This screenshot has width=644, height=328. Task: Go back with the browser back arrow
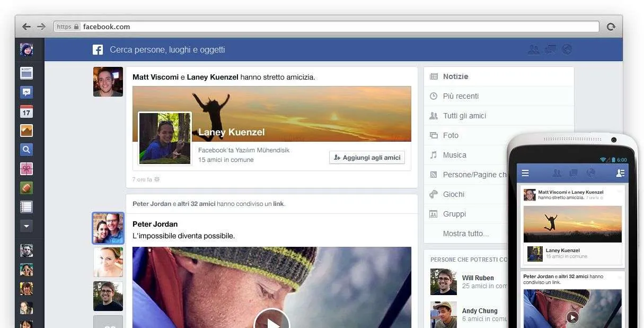pos(27,27)
